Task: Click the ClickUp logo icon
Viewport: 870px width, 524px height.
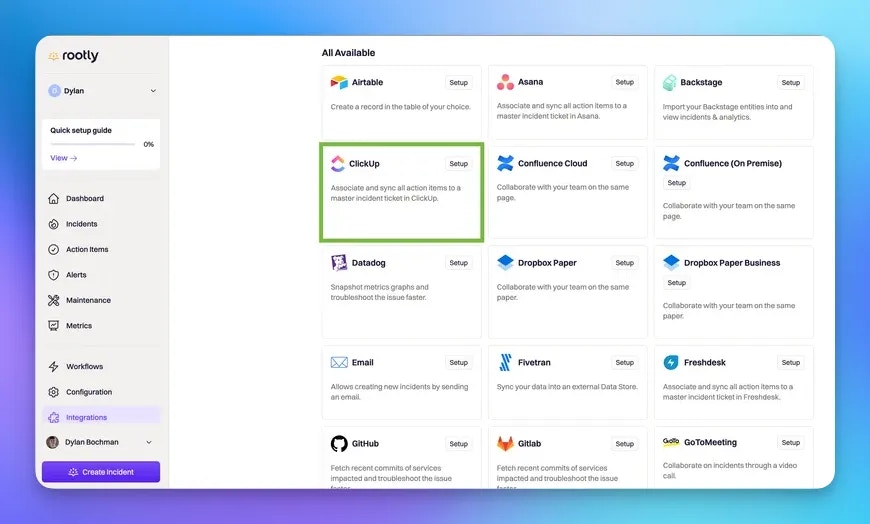Action: click(337, 164)
